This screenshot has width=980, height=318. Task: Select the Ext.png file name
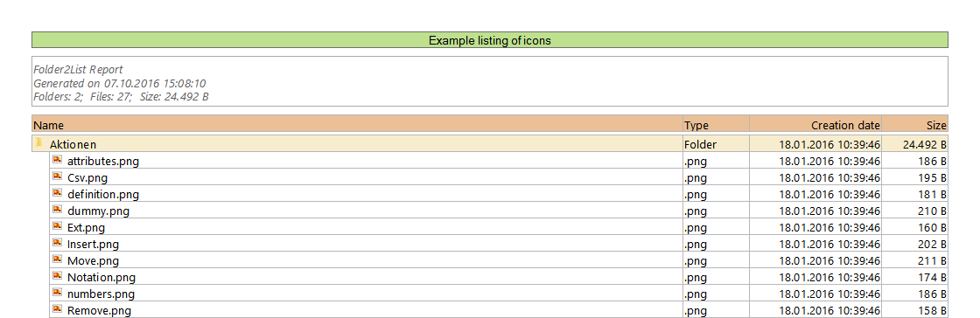(86, 228)
